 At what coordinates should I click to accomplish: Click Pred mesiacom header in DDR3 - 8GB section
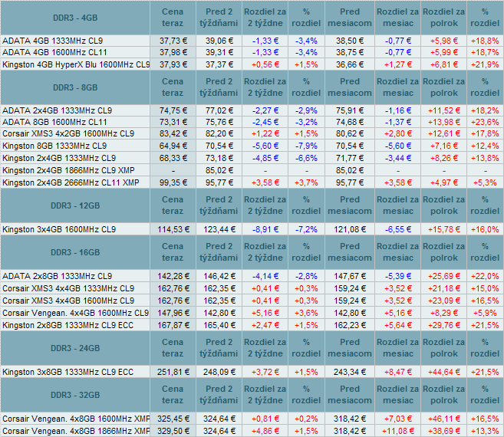[350, 87]
